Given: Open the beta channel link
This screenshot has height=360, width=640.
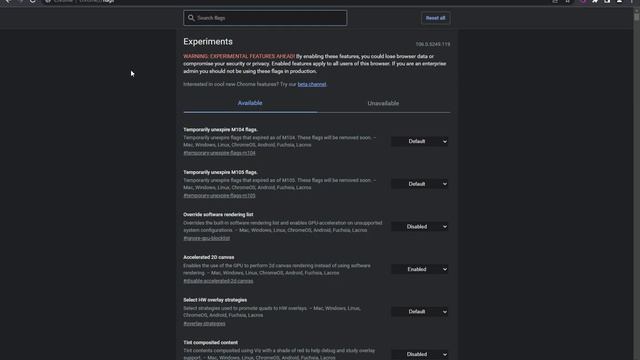Looking at the screenshot, I should pyautogui.click(x=312, y=84).
